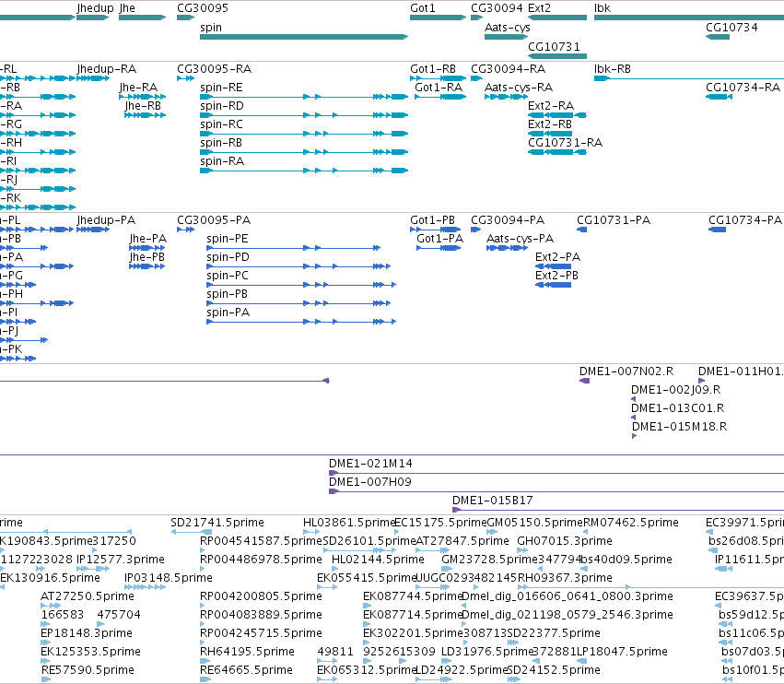
Task: Click the SD24152.5prime EST label
Action: (554, 670)
